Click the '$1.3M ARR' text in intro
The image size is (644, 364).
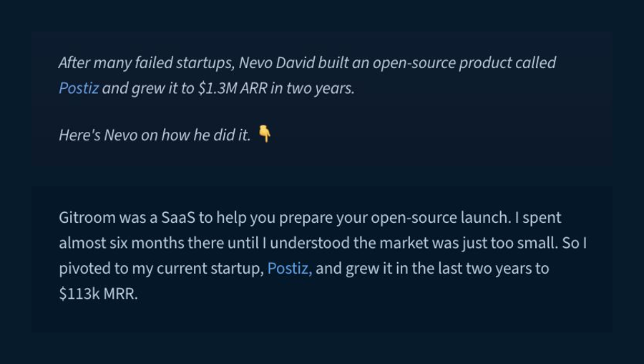[x=233, y=88]
